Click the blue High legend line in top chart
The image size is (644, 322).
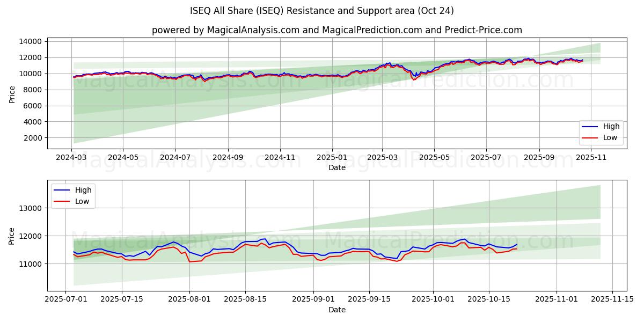[591, 127]
